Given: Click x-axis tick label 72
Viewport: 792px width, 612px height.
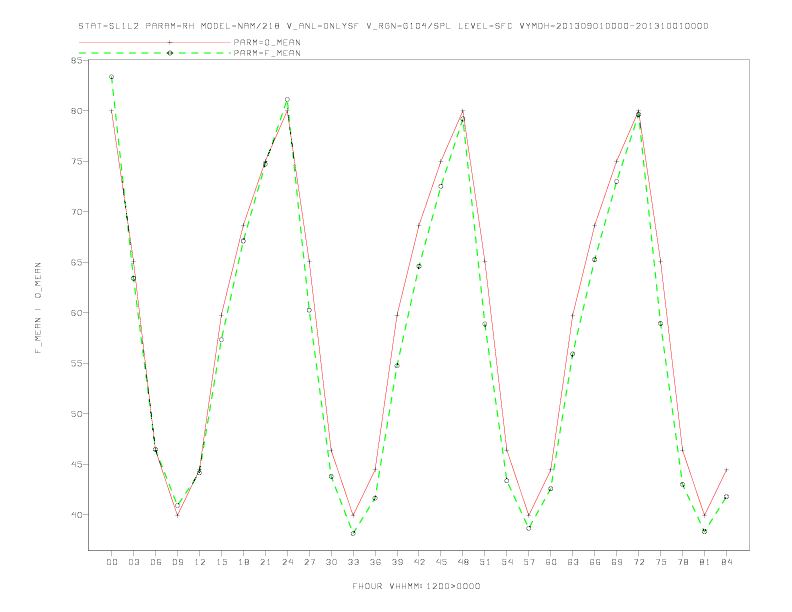Looking at the screenshot, I should point(638,562).
